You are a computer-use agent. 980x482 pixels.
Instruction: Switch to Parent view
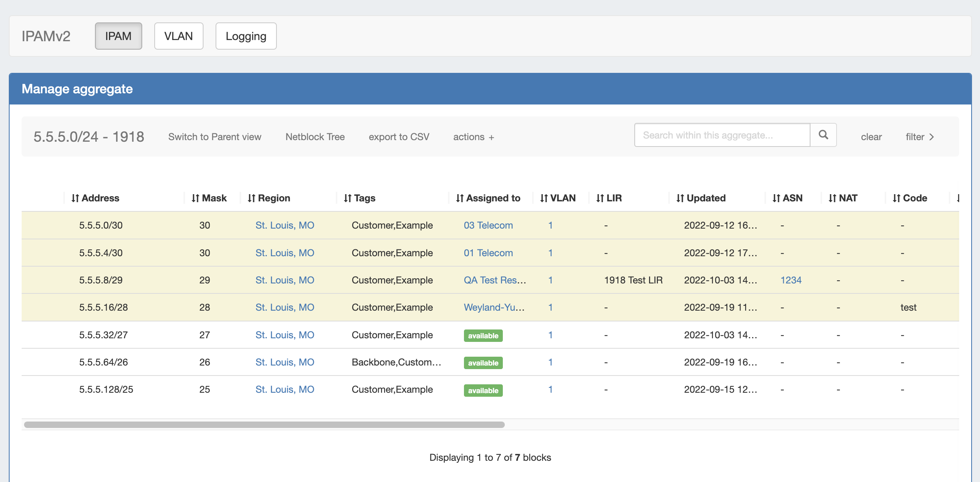click(215, 137)
